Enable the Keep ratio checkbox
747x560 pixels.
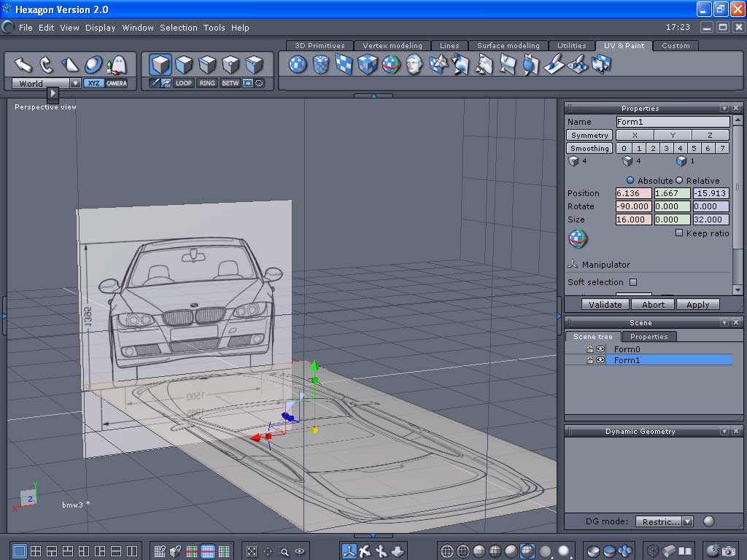679,233
